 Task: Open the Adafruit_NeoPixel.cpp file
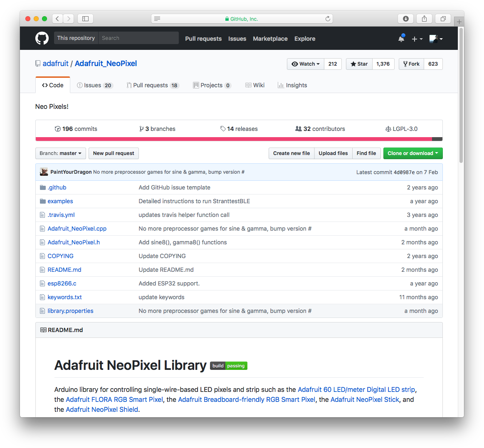77,229
